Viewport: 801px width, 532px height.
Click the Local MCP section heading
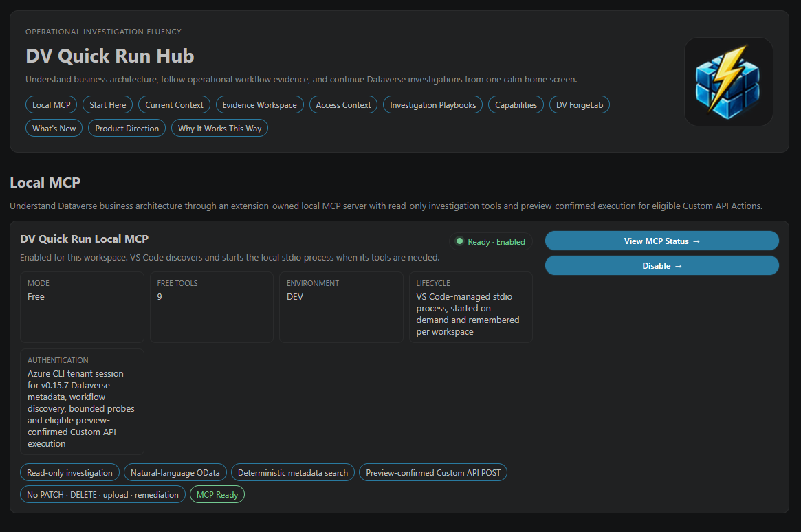[45, 182]
